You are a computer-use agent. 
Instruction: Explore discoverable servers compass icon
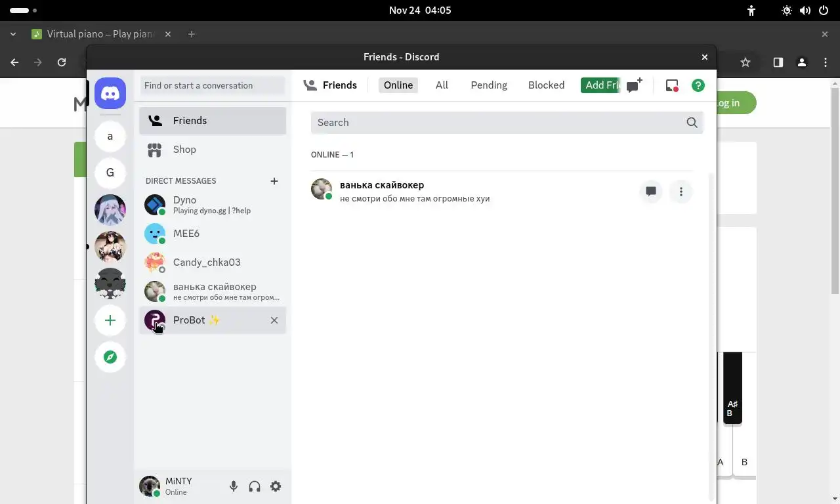(110, 357)
